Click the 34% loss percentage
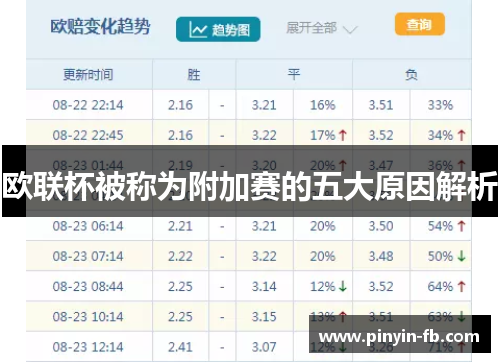The image size is (500, 362). 440,135
